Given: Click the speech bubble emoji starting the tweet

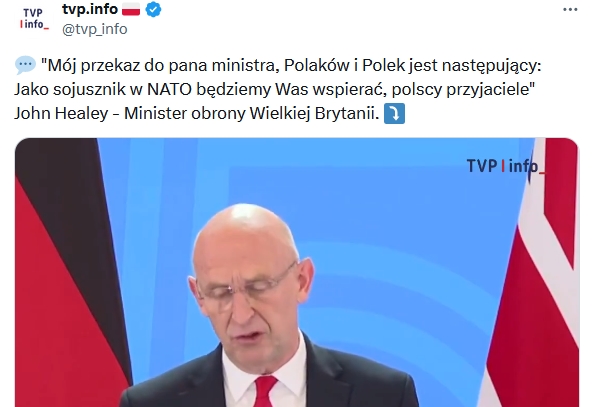Looking at the screenshot, I should [x=25, y=65].
